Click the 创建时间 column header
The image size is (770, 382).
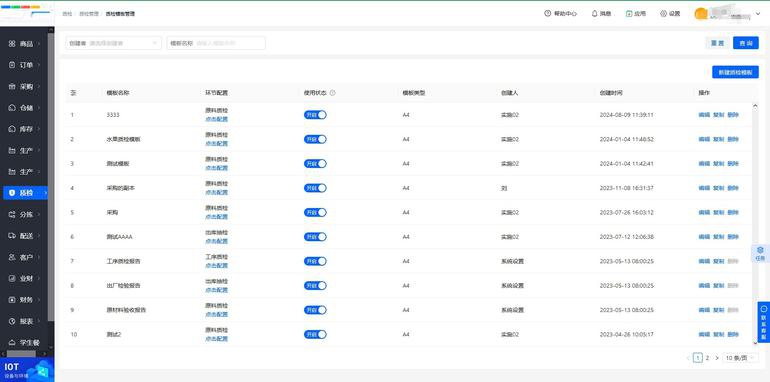pos(611,93)
